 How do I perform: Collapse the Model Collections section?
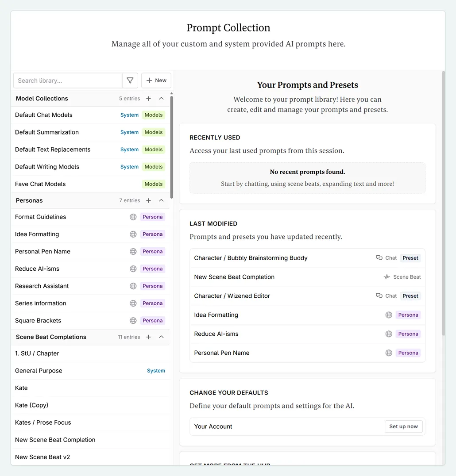click(162, 98)
